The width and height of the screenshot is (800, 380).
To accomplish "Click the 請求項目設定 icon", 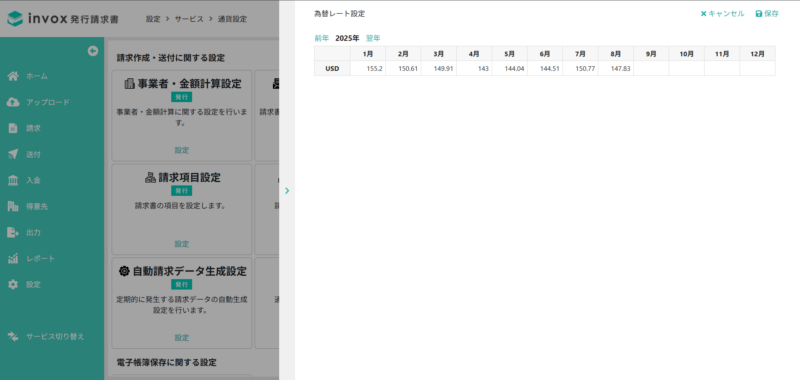I will (x=150, y=178).
